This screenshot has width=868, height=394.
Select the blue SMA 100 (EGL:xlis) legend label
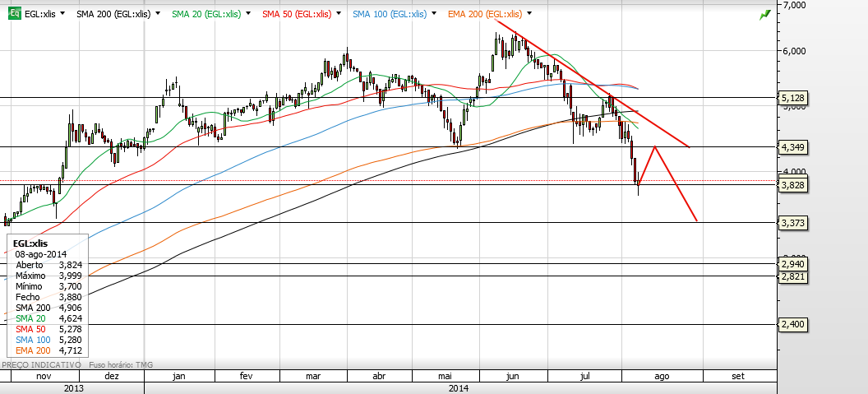tap(390, 14)
